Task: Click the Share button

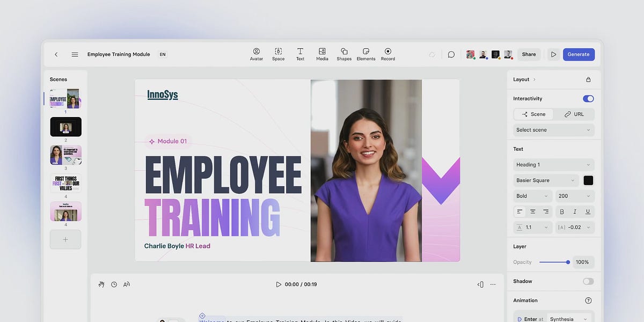Action: point(529,54)
